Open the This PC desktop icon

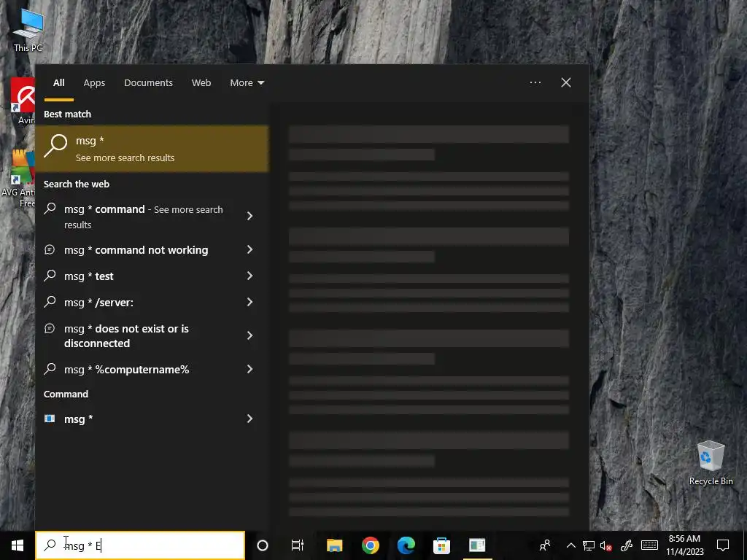point(28,28)
